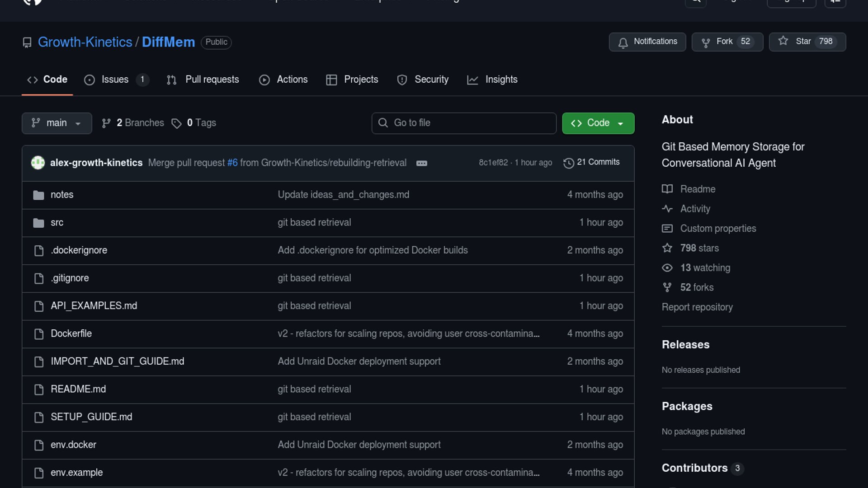The width and height of the screenshot is (868, 488).
Task: Click the Notifications bell button
Action: coord(647,42)
